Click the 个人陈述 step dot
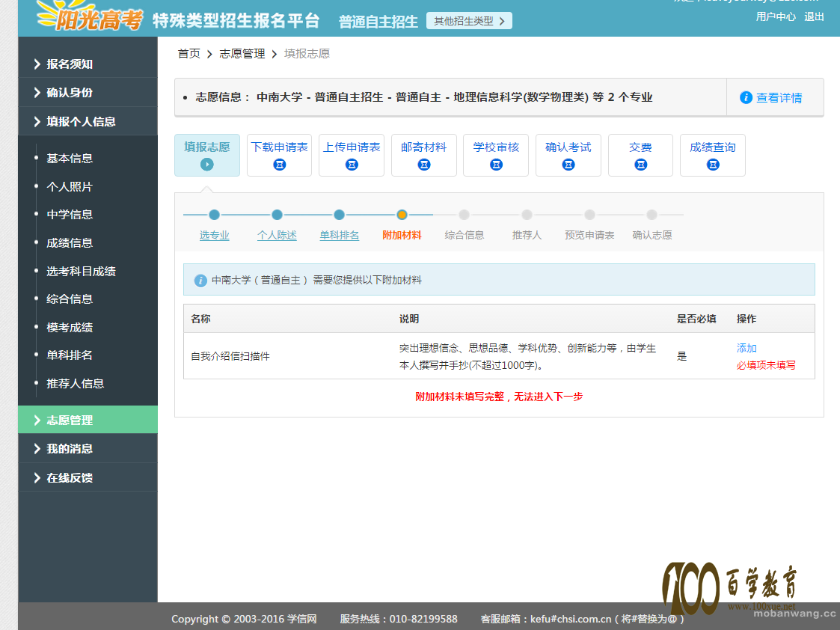Viewport: 840px width, 630px height. tap(277, 215)
